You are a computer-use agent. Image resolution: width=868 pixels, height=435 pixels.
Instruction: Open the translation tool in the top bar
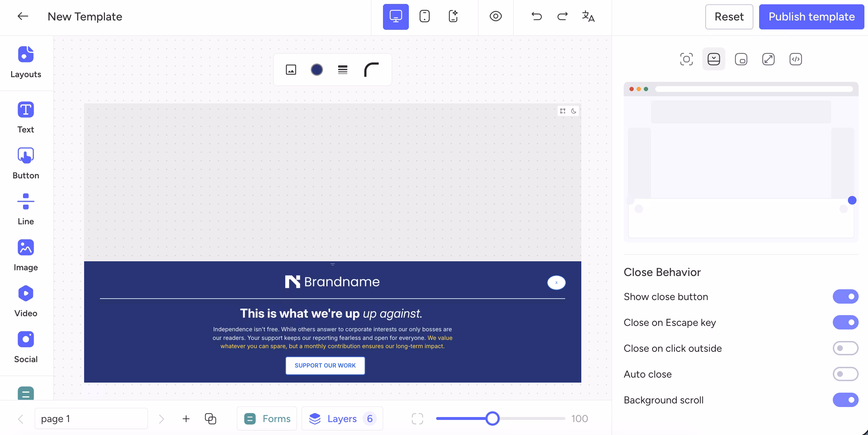588,17
